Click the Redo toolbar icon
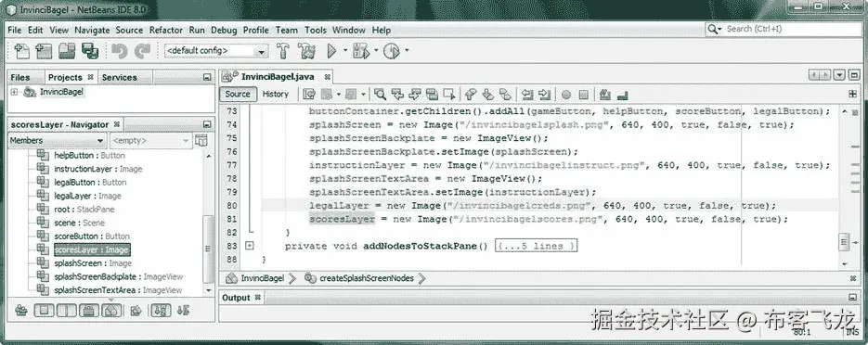 pyautogui.click(x=142, y=51)
